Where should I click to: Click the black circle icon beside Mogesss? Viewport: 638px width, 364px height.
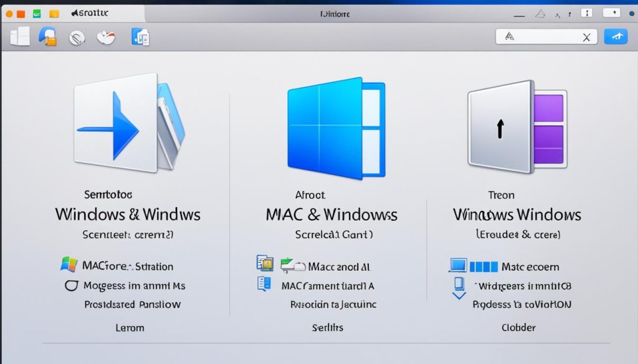(x=71, y=286)
